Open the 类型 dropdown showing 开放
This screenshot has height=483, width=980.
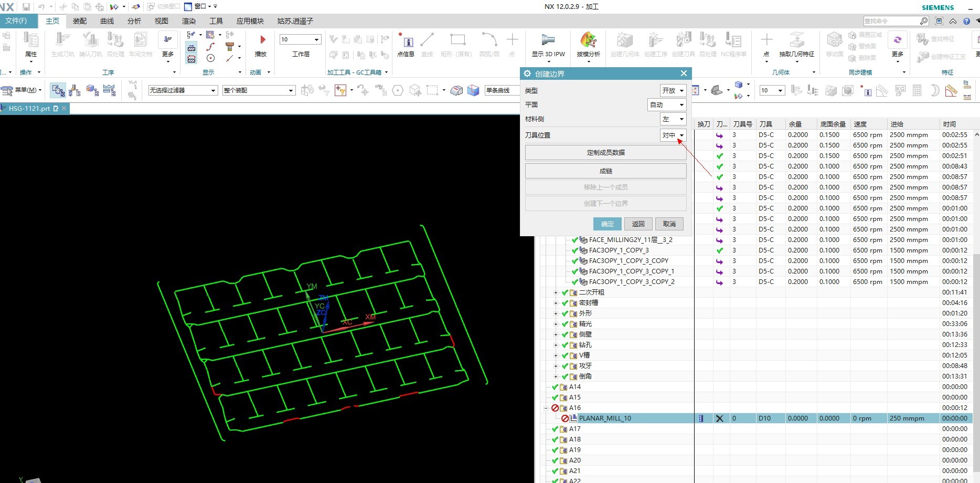pos(673,90)
